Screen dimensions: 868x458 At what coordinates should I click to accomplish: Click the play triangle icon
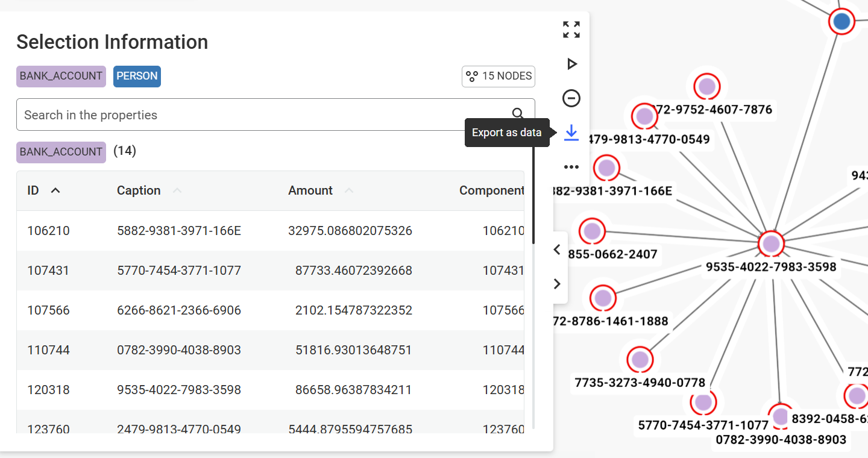pos(571,64)
